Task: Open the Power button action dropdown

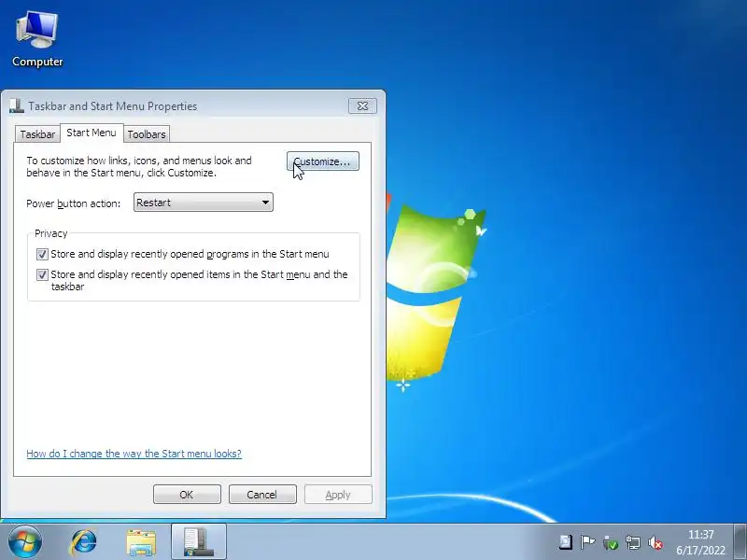Action: coord(203,203)
